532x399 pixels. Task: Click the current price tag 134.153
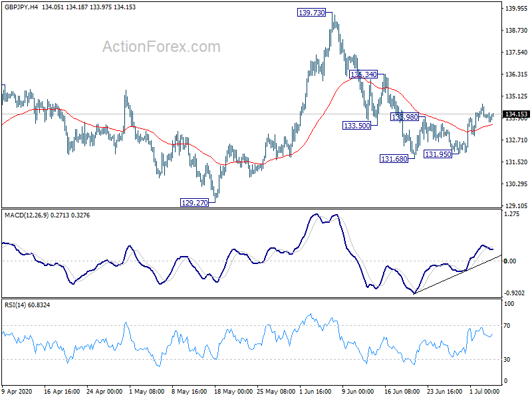[x=516, y=114]
